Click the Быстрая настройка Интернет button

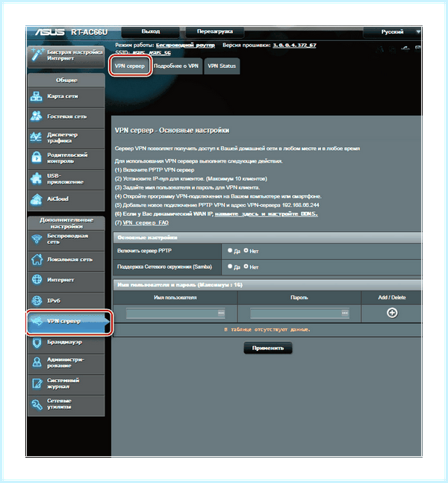coord(66,55)
